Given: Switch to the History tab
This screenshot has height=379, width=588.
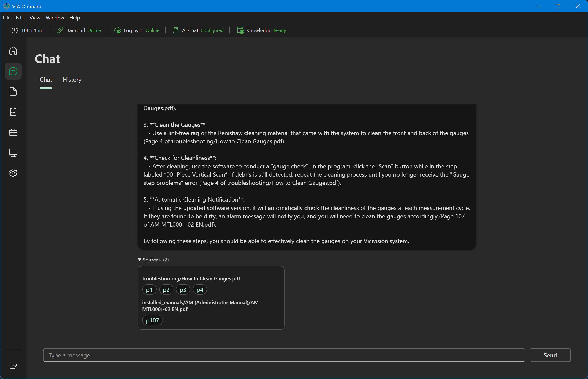Looking at the screenshot, I should tap(72, 80).
